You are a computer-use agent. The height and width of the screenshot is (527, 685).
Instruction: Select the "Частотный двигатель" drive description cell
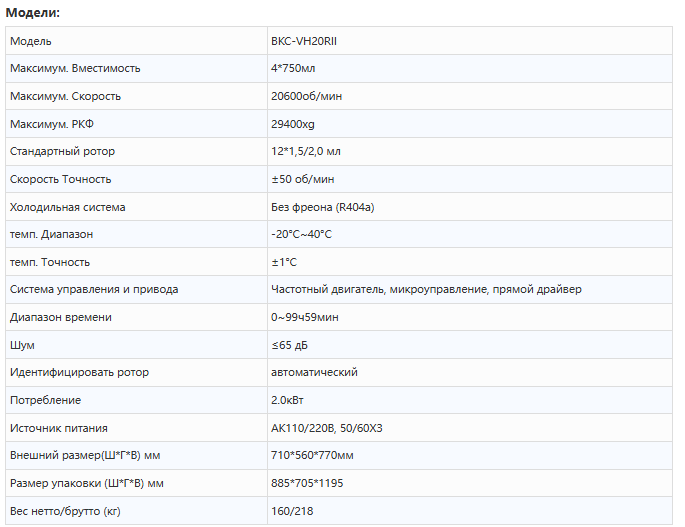(426, 289)
